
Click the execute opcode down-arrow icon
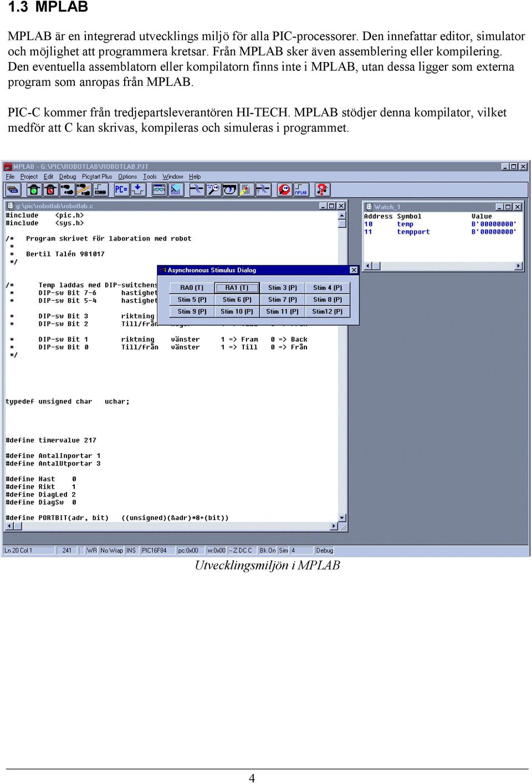[x=137, y=190]
